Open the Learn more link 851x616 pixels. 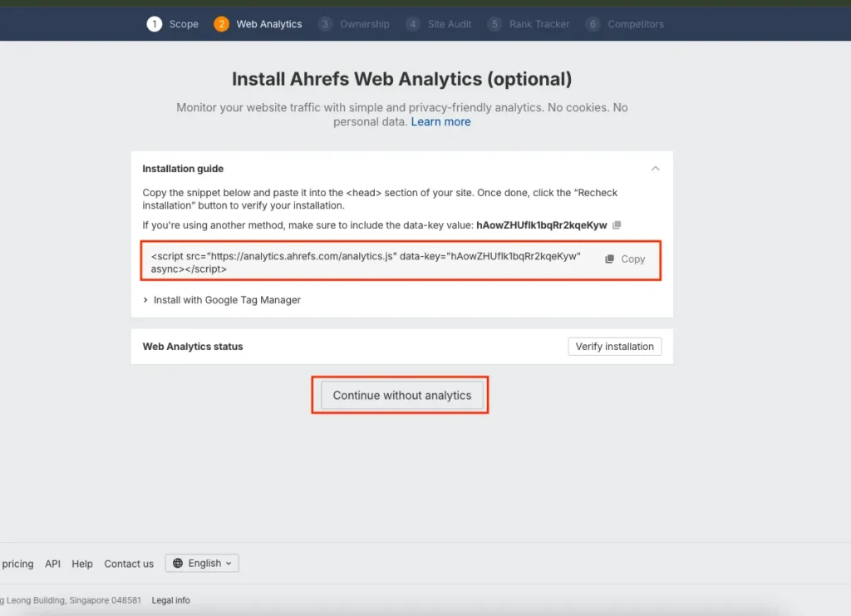click(x=440, y=121)
